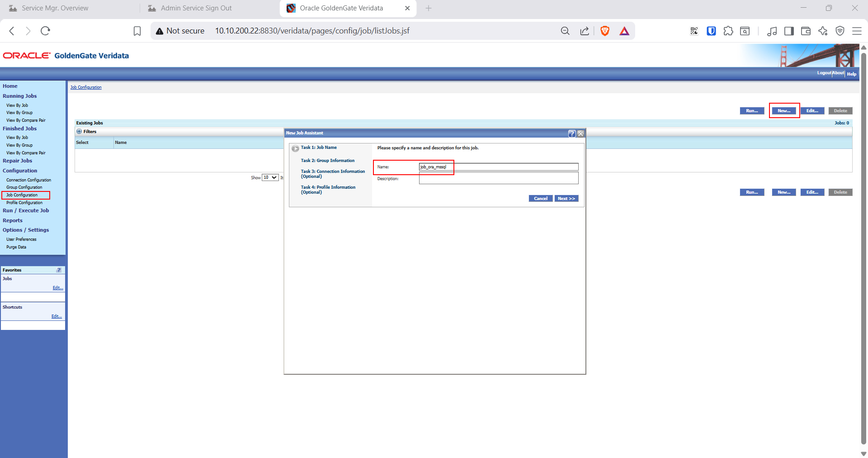
Task: Close the New Job Assistant dialog
Action: [x=581, y=134]
